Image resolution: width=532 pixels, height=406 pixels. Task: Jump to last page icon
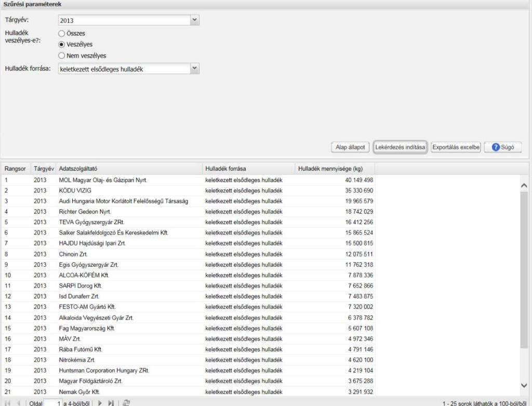(111, 403)
